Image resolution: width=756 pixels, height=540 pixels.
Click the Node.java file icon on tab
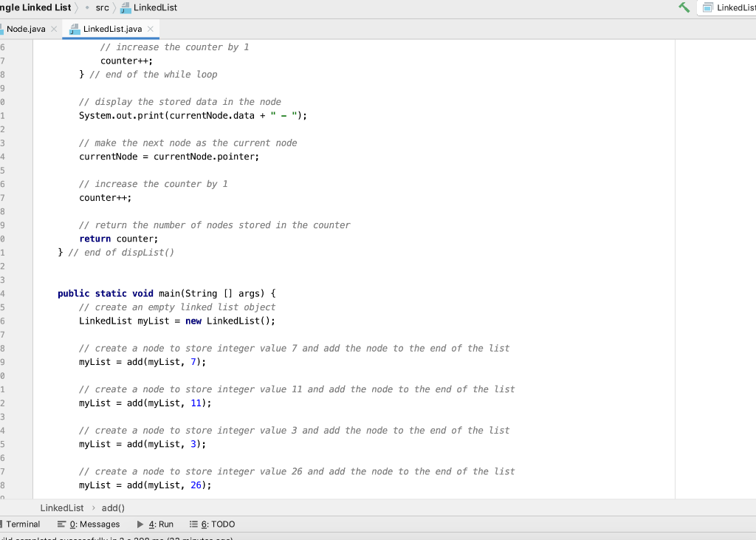tap(2, 30)
